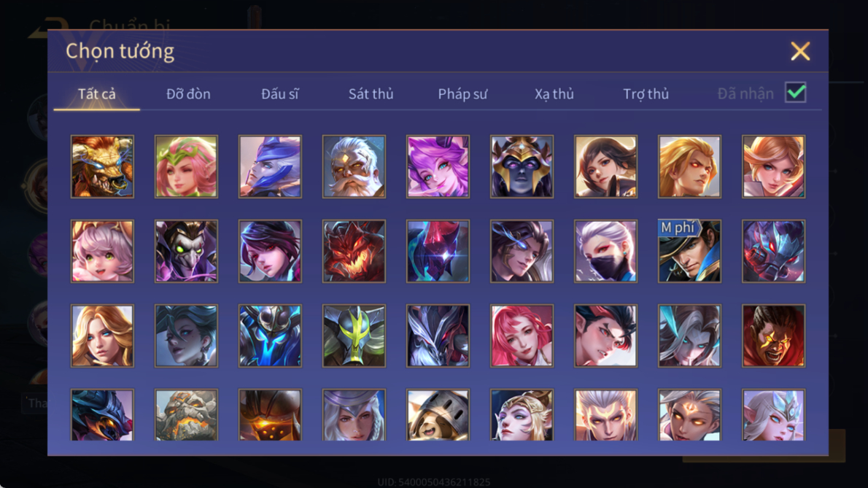Image resolution: width=868 pixels, height=488 pixels.
Task: Show the 'Trợ thủ' hero category
Action: (x=646, y=94)
